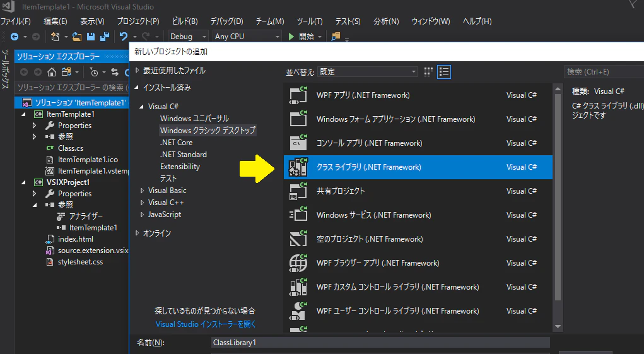Screen dimensions: 644x354
Task: Open the 表示(V) menu
Action: pos(92,21)
